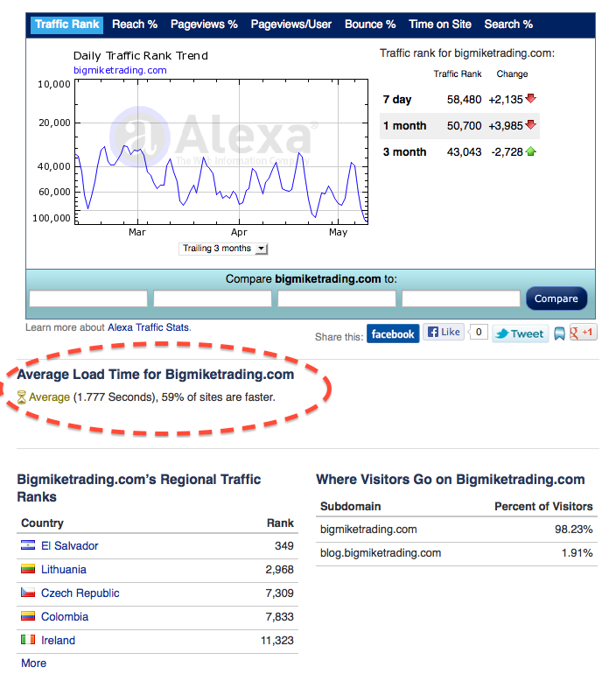Click the 7 day red down arrow
Screen dimensions: 616x674
[531, 98]
